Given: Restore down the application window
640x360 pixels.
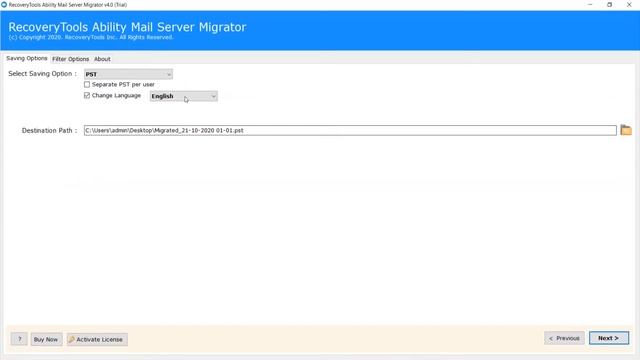Looking at the screenshot, I should [x=609, y=5].
